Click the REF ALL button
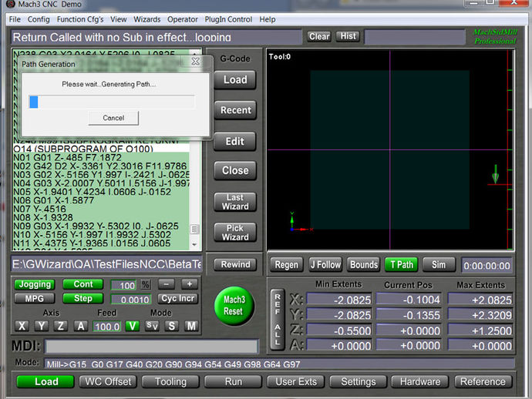532x399 pixels. tap(278, 320)
